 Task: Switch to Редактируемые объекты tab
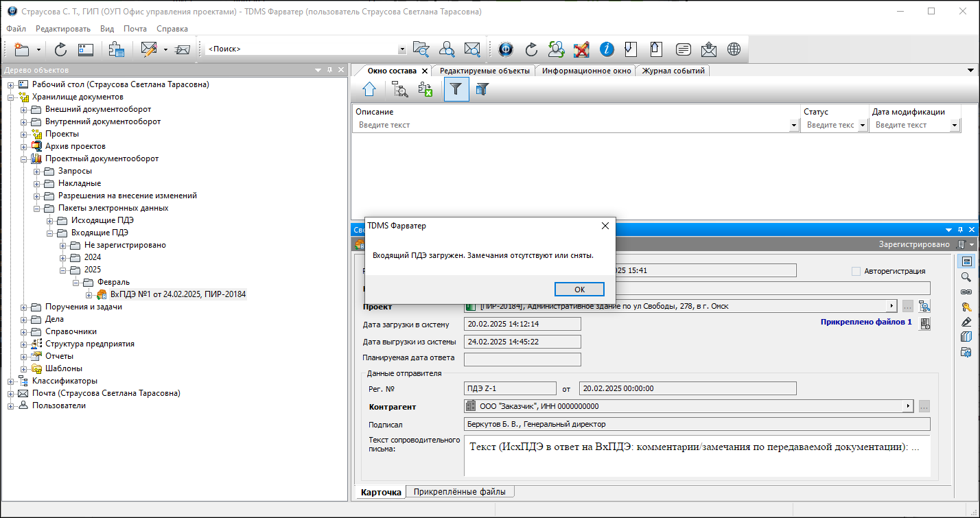click(485, 71)
